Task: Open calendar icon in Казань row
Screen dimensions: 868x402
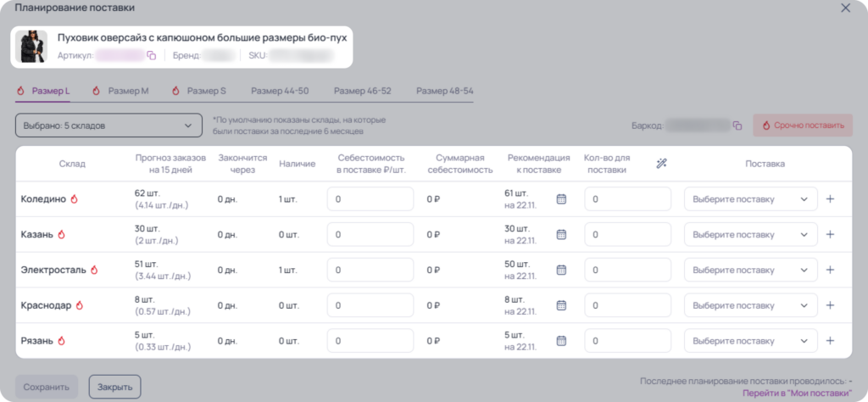Action: [561, 234]
